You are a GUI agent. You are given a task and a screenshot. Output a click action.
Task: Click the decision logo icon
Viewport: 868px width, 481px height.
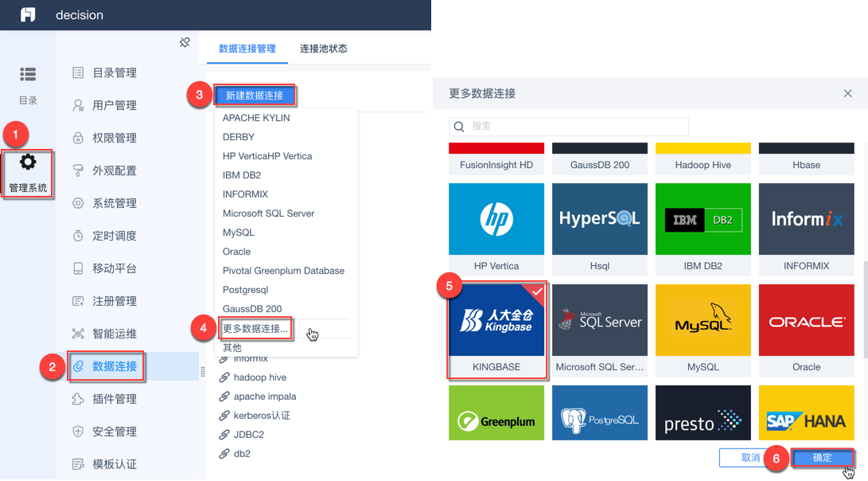coord(28,14)
